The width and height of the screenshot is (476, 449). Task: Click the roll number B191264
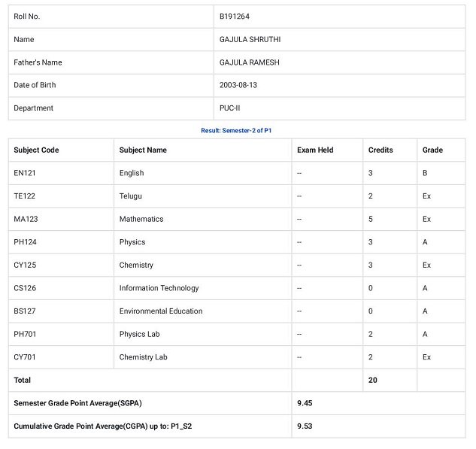coord(235,17)
